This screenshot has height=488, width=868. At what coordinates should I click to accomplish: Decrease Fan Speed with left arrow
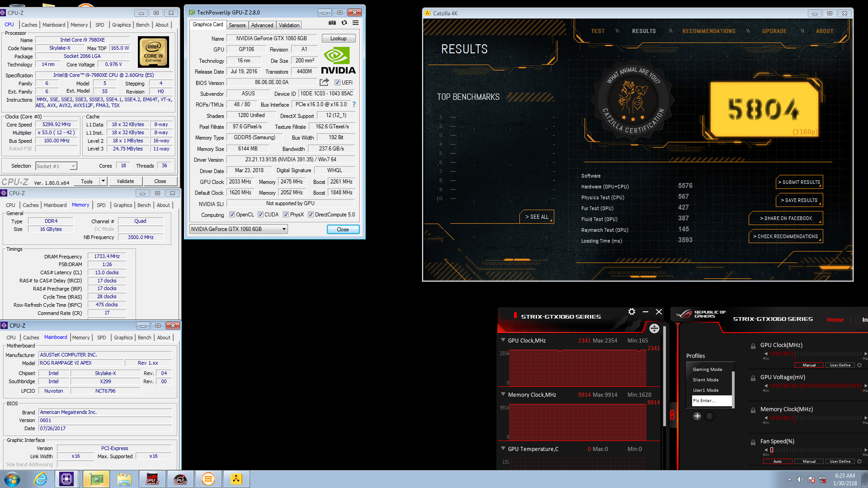(766, 450)
